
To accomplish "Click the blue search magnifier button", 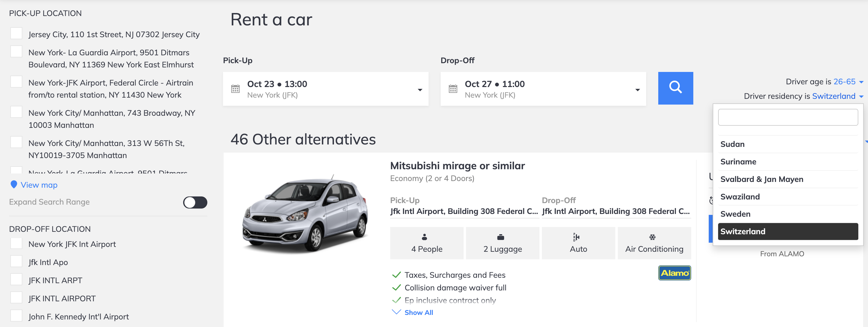I will (675, 88).
